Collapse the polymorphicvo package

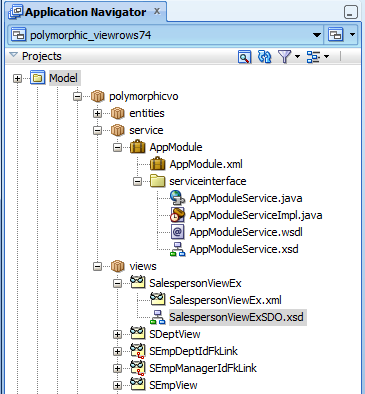point(77,97)
